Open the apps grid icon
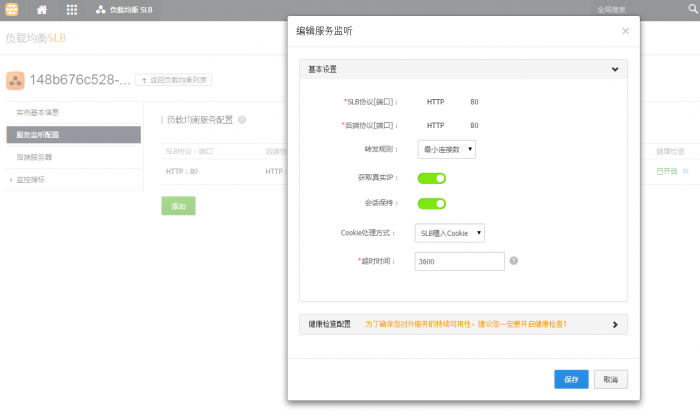700x417 pixels. (x=72, y=9)
